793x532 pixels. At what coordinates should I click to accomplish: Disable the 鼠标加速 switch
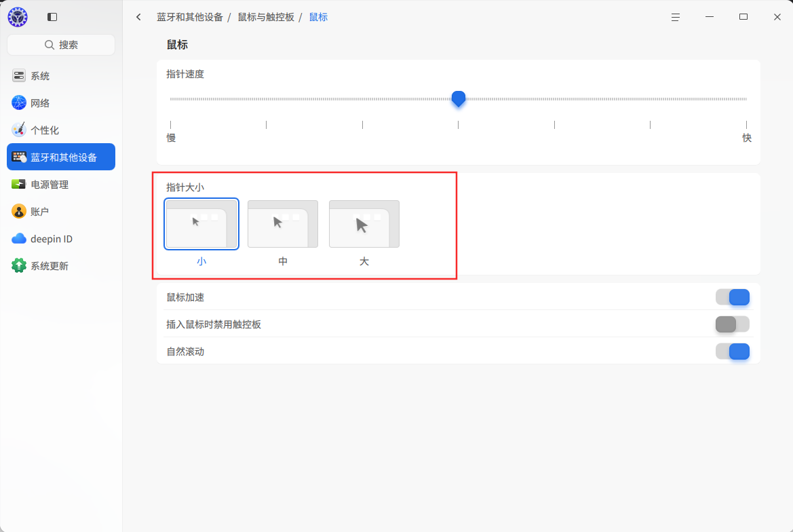[x=733, y=297]
